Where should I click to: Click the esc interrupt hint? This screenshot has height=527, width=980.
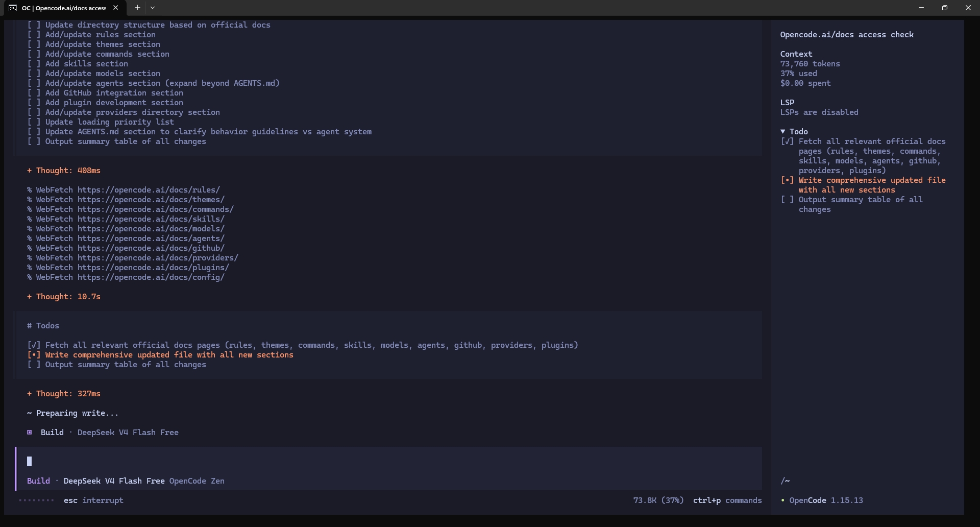[93, 500]
